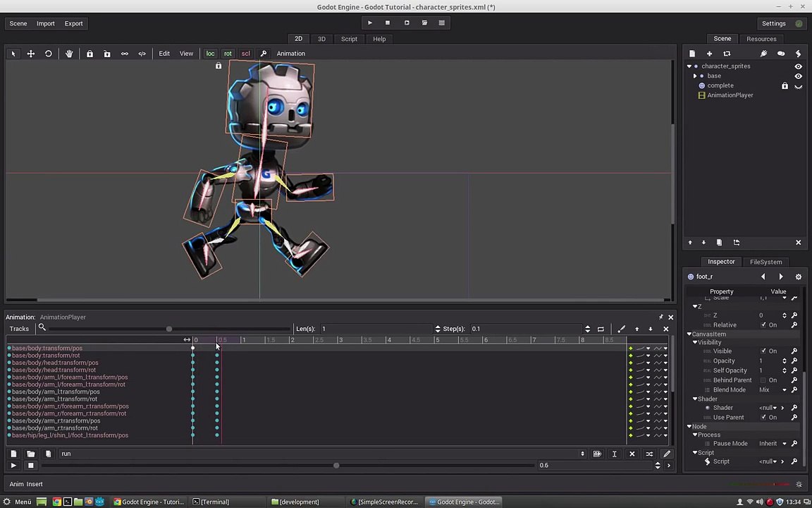
Task: Click the lock selected object icon
Action: coord(90,54)
